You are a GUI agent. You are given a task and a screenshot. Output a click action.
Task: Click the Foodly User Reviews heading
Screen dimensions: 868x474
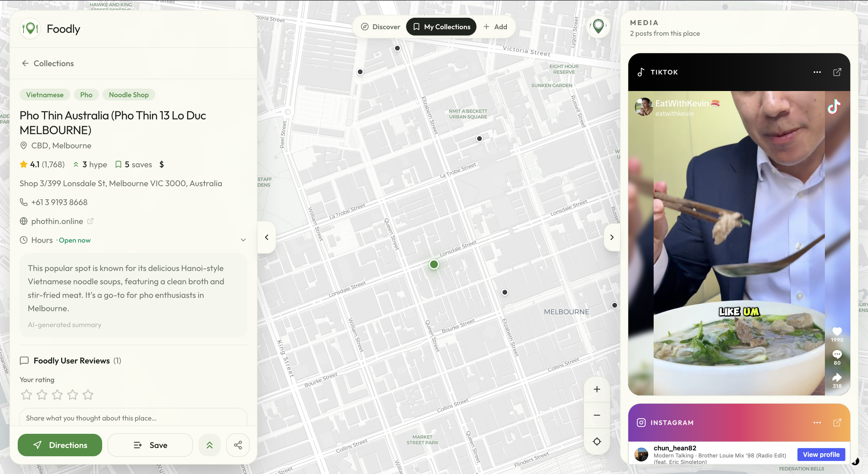(71, 361)
